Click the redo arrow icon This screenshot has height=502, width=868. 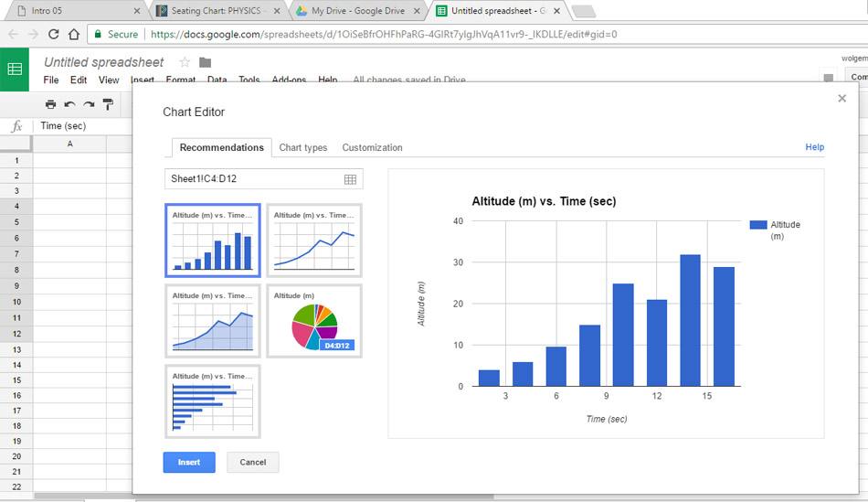point(89,104)
